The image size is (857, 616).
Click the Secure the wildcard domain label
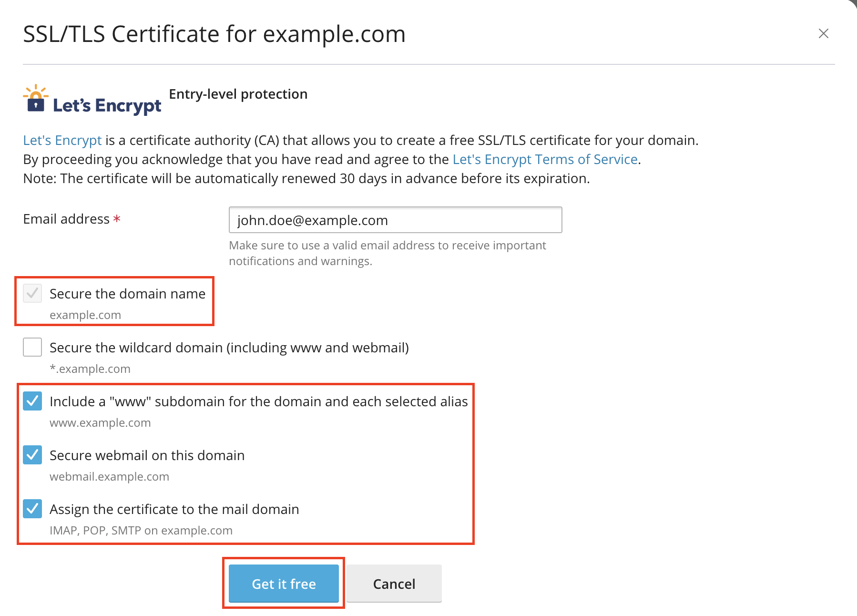[229, 348]
